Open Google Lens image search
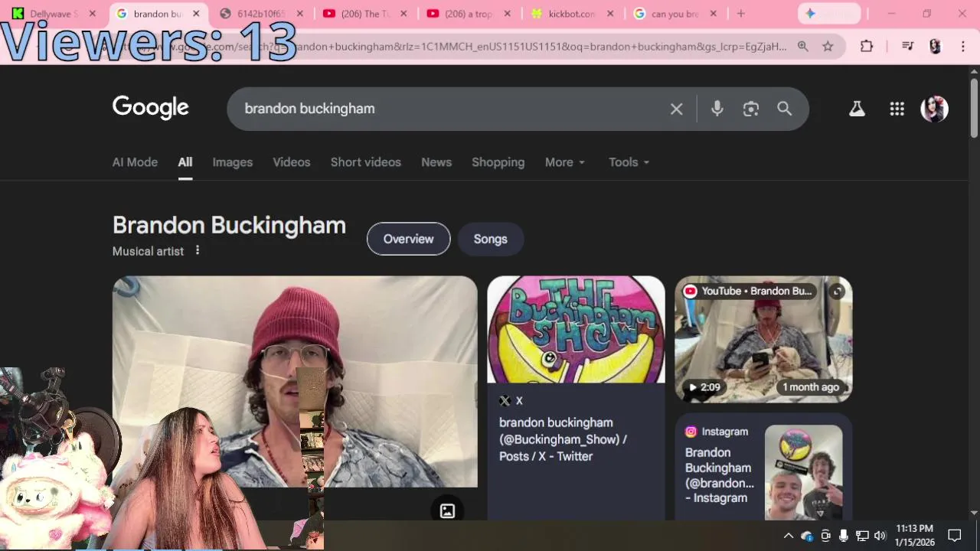This screenshot has height=551, width=980. click(750, 109)
